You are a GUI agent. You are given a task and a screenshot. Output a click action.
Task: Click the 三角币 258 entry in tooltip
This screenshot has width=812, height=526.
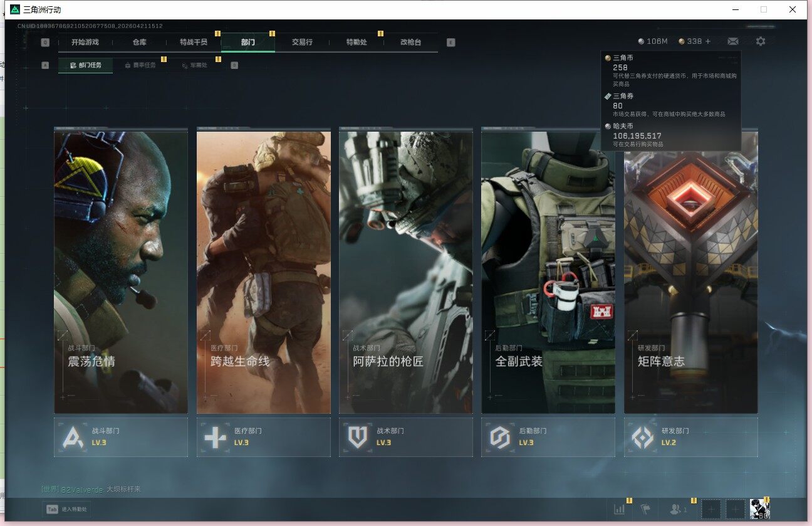pos(672,70)
